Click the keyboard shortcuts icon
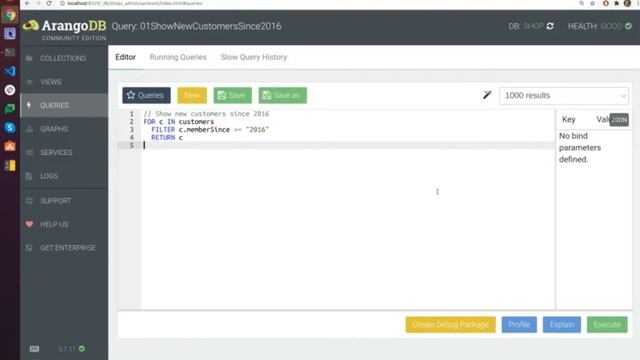The width and height of the screenshot is (640, 360). pyautogui.click(x=34, y=349)
